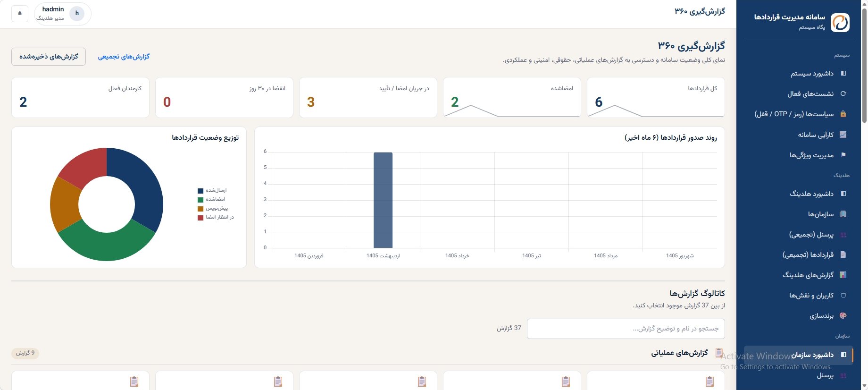Select the برندسازی menu item

[798, 316]
